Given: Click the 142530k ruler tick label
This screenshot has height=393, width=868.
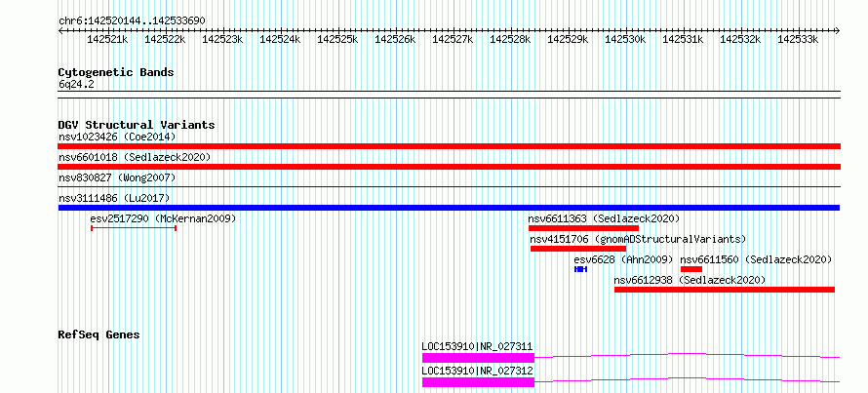Looking at the screenshot, I should [626, 39].
